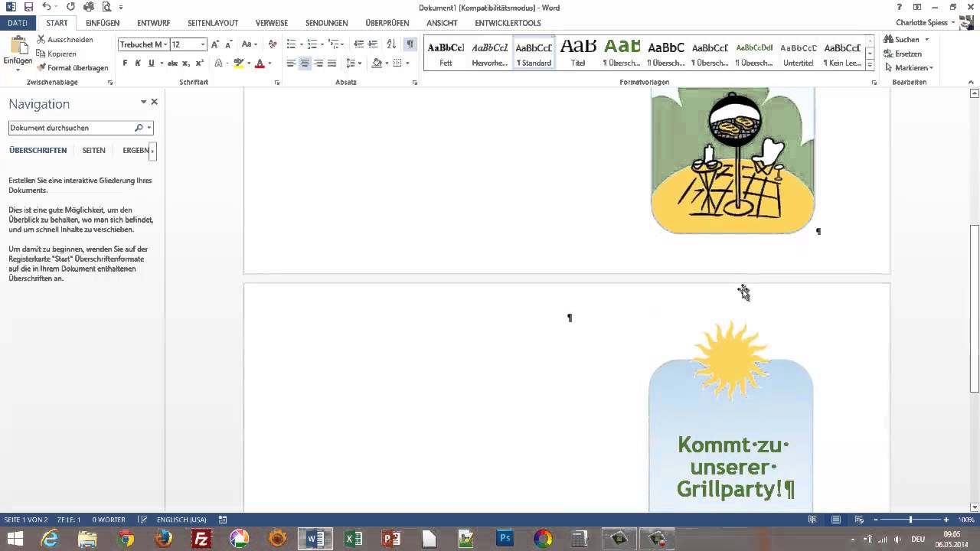Toggle paragraph marks (¶) display
The width and height of the screenshot is (980, 551).
tap(410, 44)
